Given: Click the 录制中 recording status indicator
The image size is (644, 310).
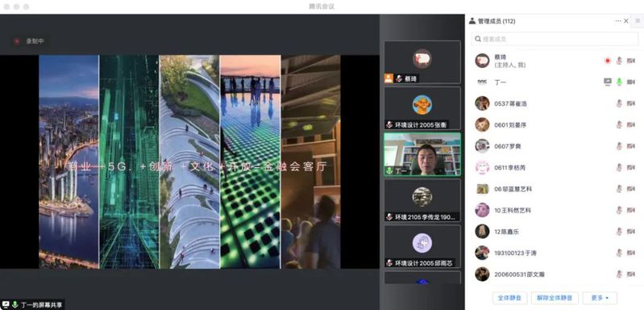Looking at the screenshot, I should (29, 41).
